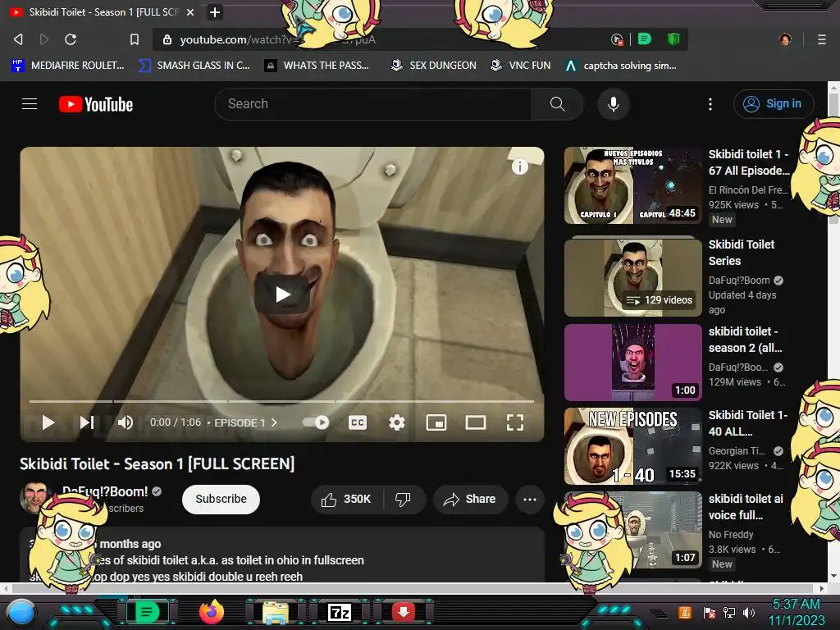Open green chat extension icon in toolbar
Image resolution: width=840 pixels, height=630 pixels.
pyautogui.click(x=645, y=39)
